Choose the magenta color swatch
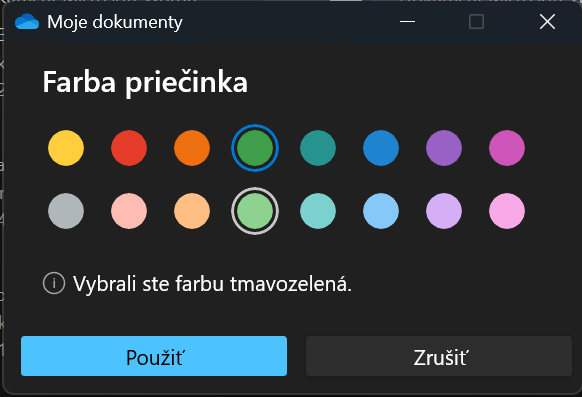Viewport: 582px width, 397px height. coord(507,148)
